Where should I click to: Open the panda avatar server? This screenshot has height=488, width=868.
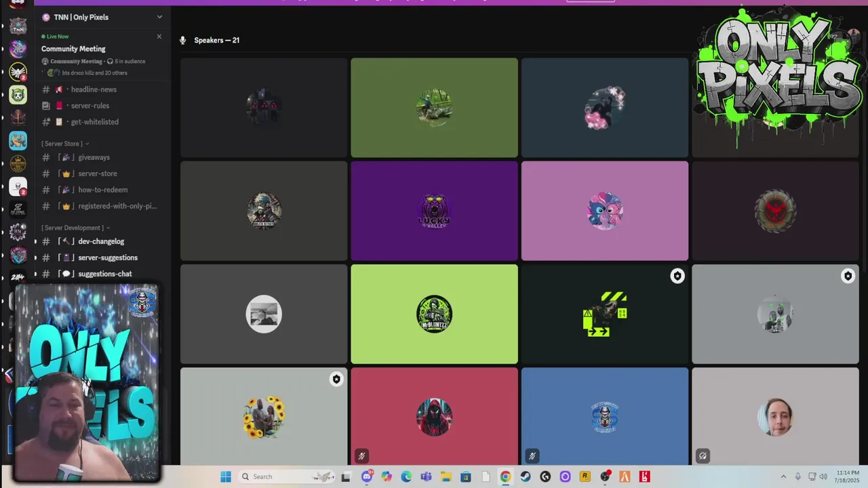[x=18, y=94]
